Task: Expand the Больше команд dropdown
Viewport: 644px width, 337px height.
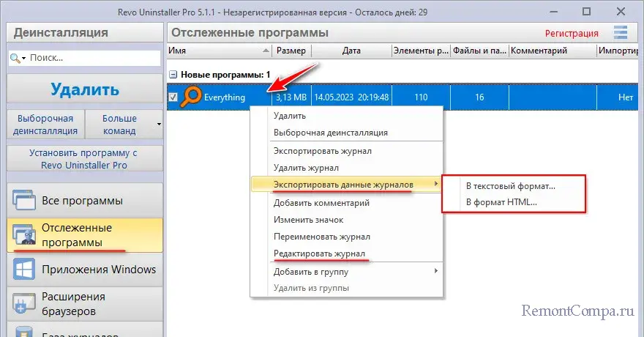Action: click(159, 124)
